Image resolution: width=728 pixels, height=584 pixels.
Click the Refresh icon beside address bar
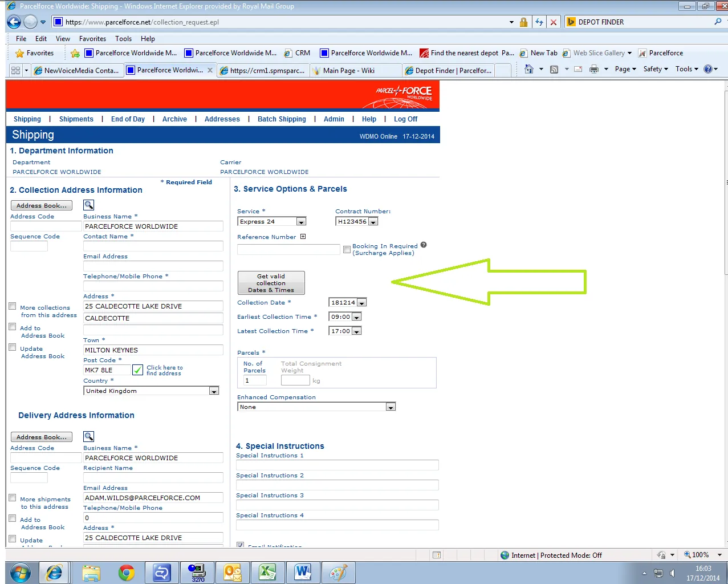click(x=539, y=22)
